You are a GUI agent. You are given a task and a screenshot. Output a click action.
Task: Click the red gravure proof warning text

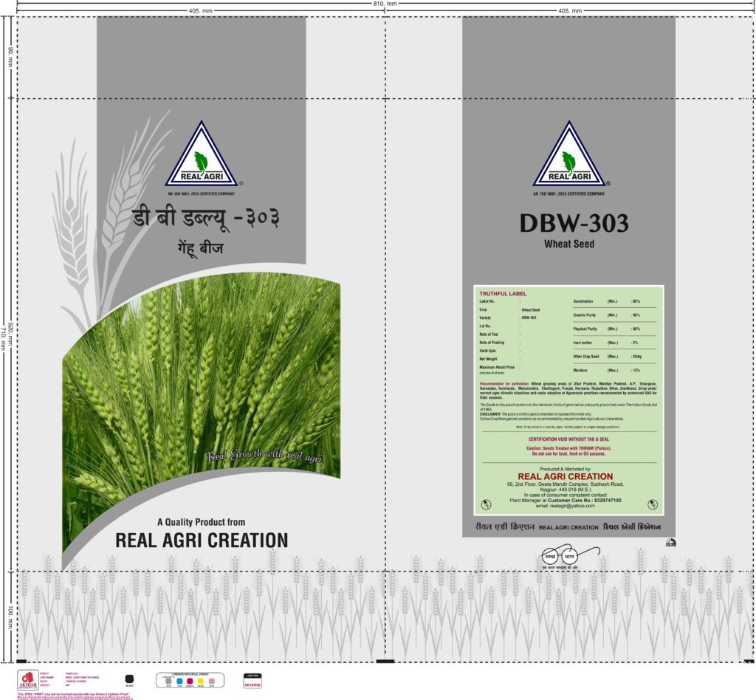coord(75,696)
